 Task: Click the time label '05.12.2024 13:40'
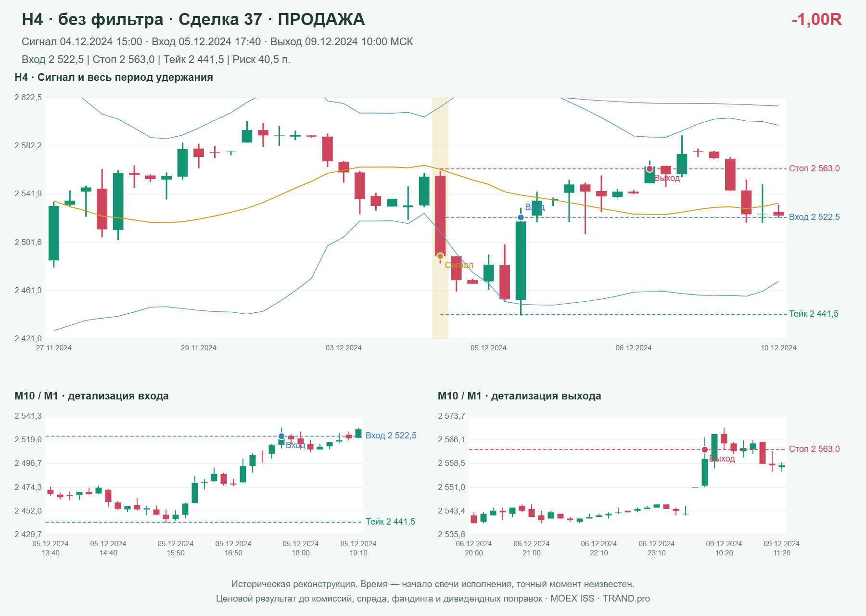pos(51,548)
